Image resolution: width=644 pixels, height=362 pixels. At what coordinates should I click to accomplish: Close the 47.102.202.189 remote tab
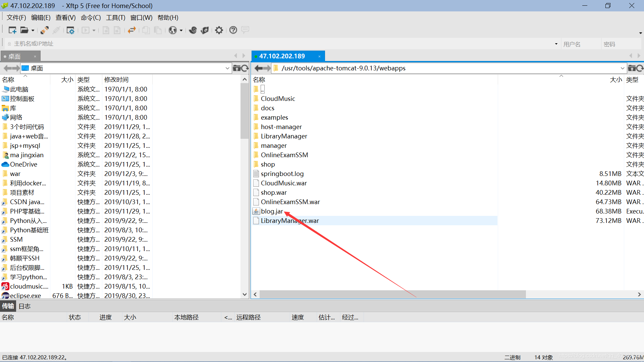tap(319, 56)
